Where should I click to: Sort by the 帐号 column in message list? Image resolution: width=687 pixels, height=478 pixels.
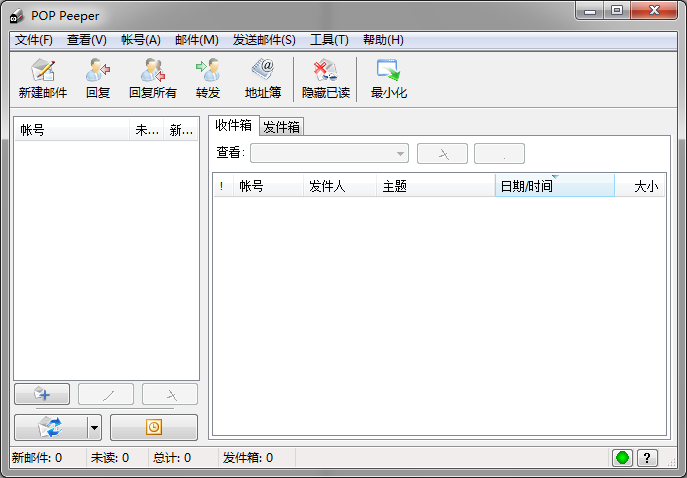(268, 186)
